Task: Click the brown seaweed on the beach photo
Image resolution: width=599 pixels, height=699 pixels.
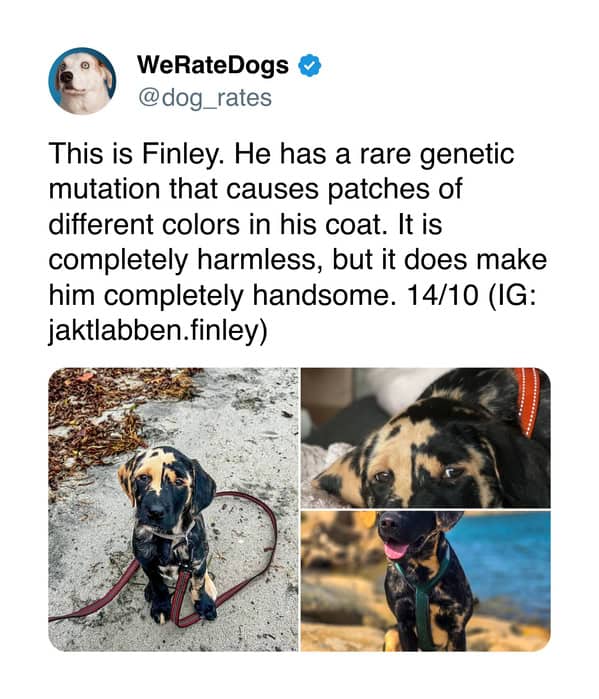Action: pyautogui.click(x=105, y=415)
